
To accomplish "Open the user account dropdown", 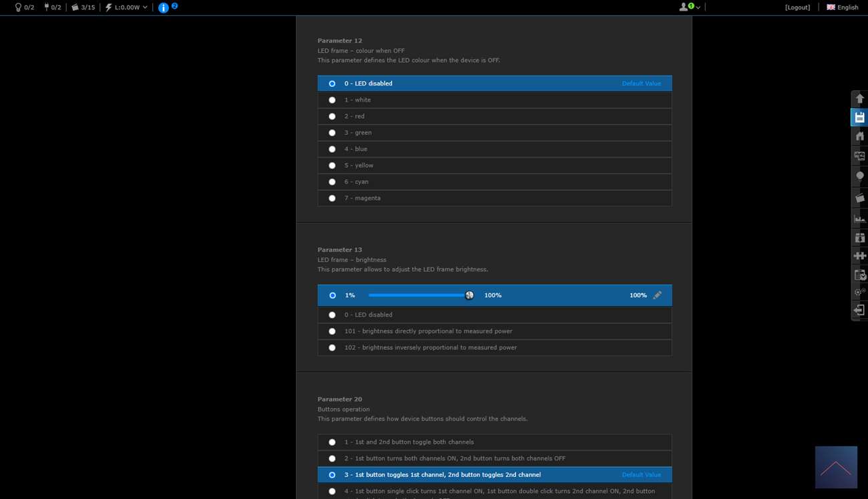I will click(x=690, y=7).
